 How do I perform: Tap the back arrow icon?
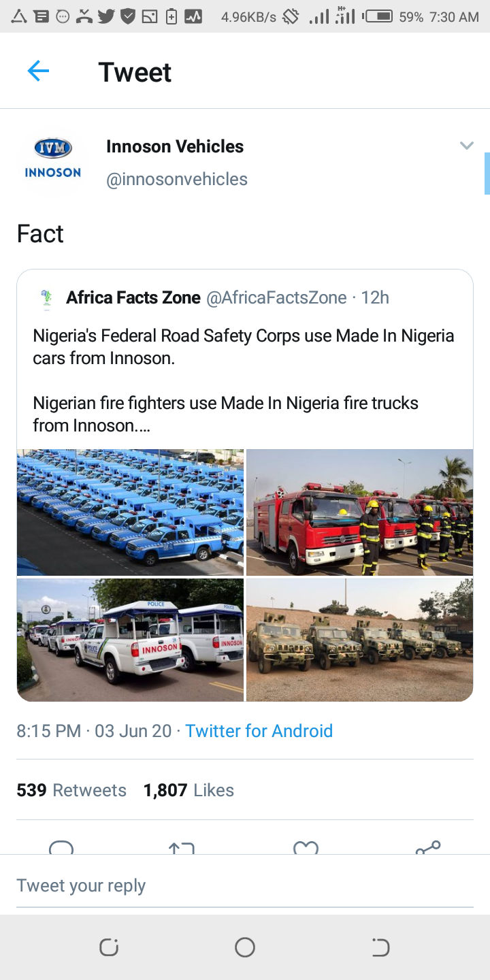(x=38, y=71)
